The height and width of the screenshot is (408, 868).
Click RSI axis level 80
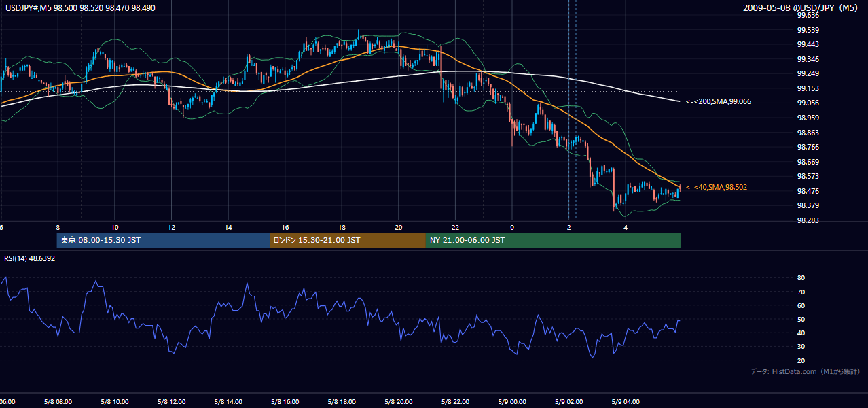tap(801, 278)
